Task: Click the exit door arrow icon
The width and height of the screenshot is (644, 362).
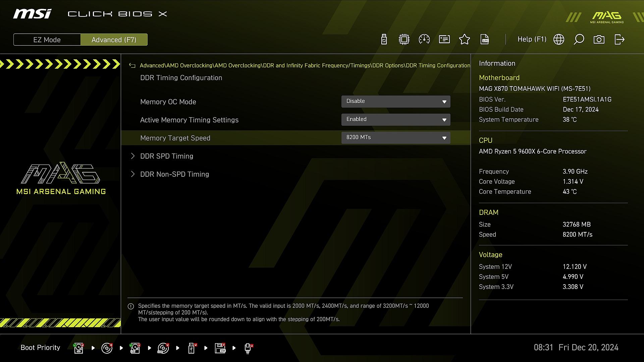Action: [619, 40]
